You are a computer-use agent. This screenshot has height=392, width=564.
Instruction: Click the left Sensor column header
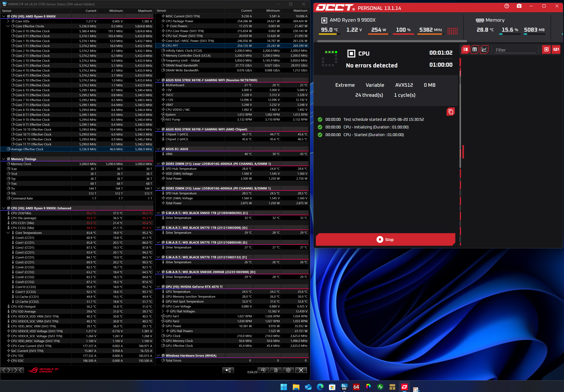[36, 11]
